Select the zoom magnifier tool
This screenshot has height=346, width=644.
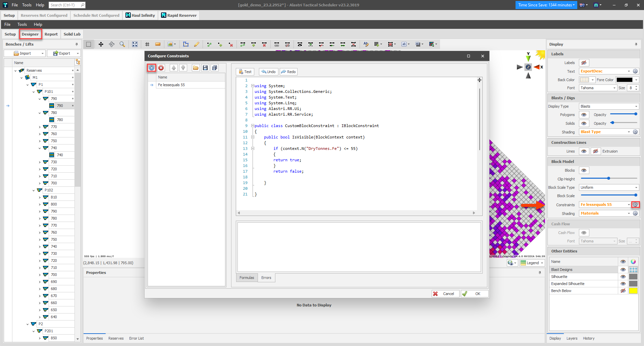click(122, 44)
